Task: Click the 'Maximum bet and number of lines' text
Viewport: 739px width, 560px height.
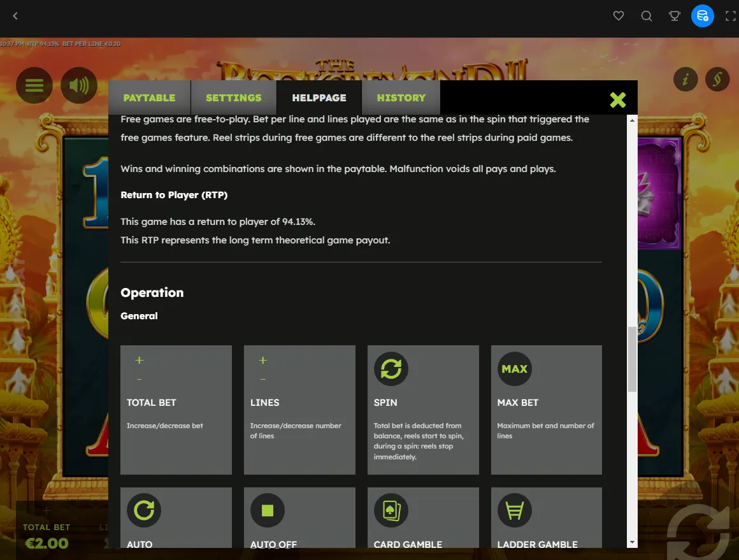Action: coord(545,431)
